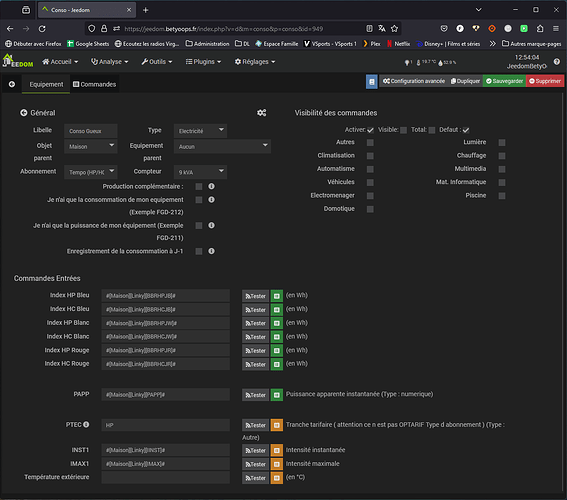
Task: Open command picker for Index HC Bleu
Action: [277, 310]
